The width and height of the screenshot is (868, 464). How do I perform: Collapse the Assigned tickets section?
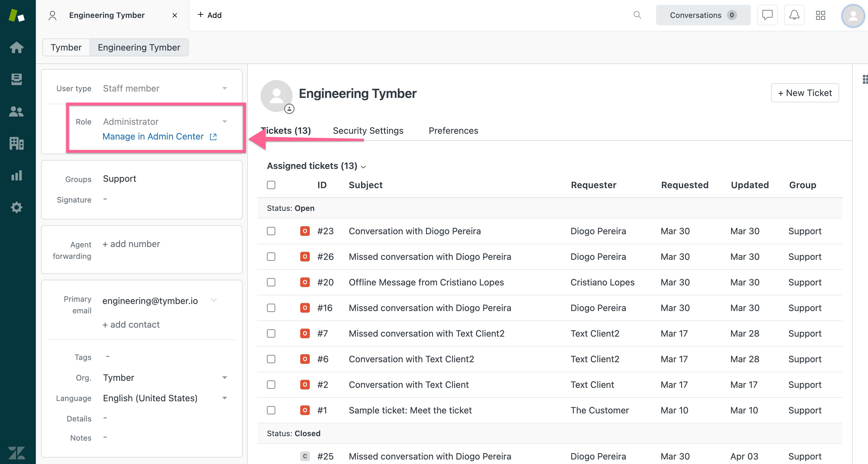tap(364, 166)
